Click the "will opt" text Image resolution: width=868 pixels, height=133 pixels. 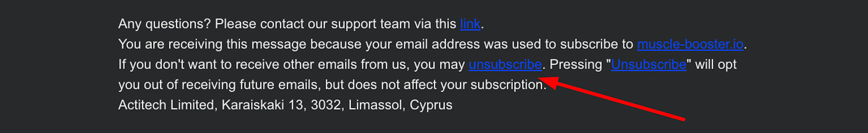pos(716,65)
